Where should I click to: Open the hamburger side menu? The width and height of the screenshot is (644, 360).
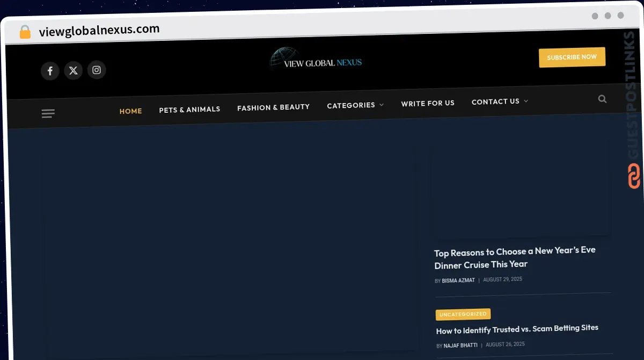click(x=48, y=113)
